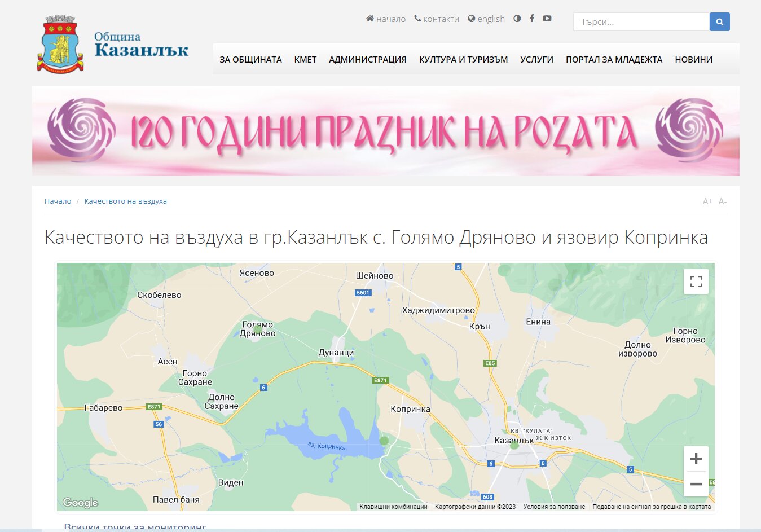
Task: Click the green marker near Голямо Дряново
Action: click(258, 329)
